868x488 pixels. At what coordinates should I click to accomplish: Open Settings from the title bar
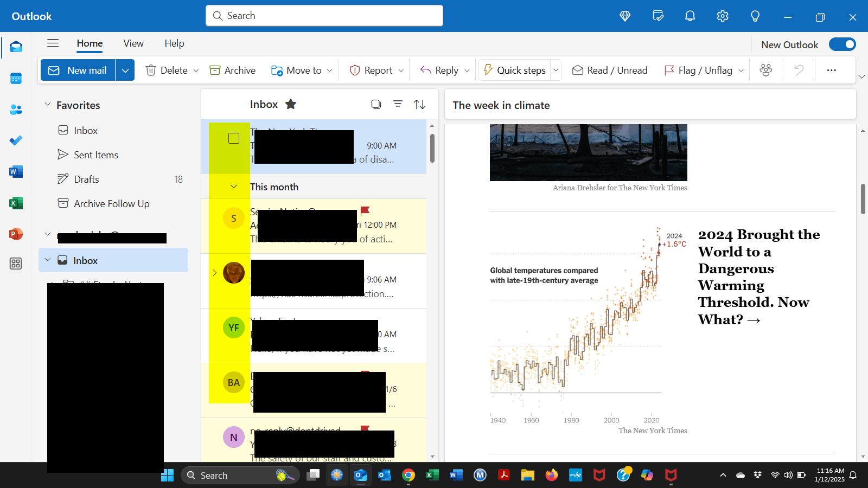(x=722, y=16)
